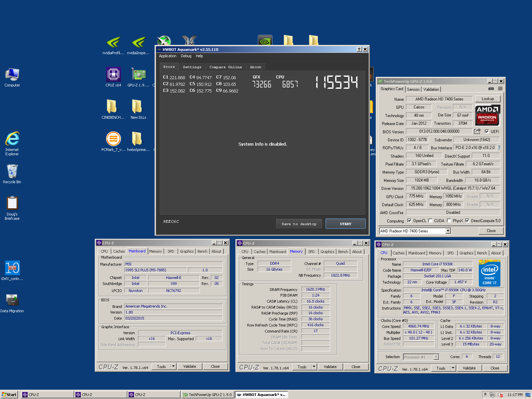
Task: Click the muted volume icon in the tray
Action: (500, 395)
